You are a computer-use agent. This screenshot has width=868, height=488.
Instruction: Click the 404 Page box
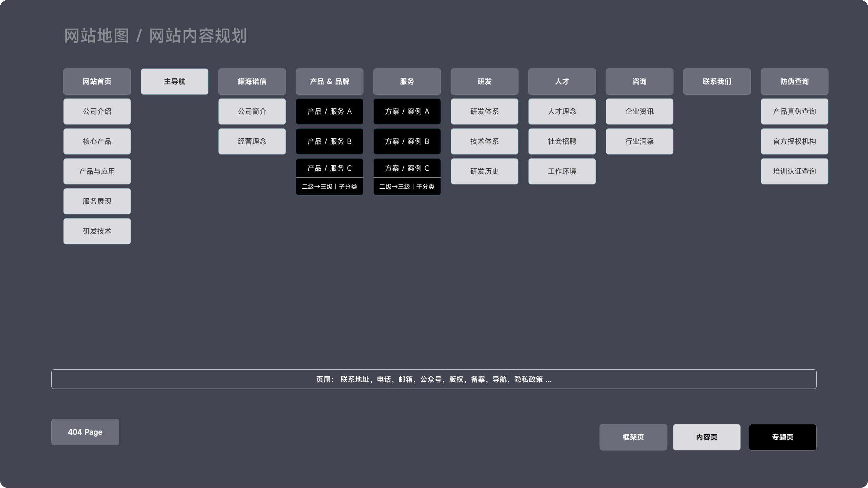pyautogui.click(x=85, y=432)
